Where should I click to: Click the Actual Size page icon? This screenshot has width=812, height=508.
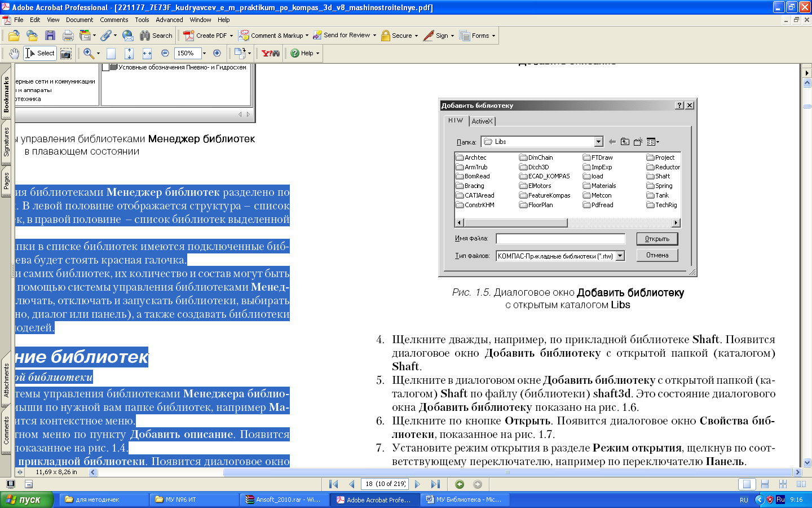(x=111, y=53)
